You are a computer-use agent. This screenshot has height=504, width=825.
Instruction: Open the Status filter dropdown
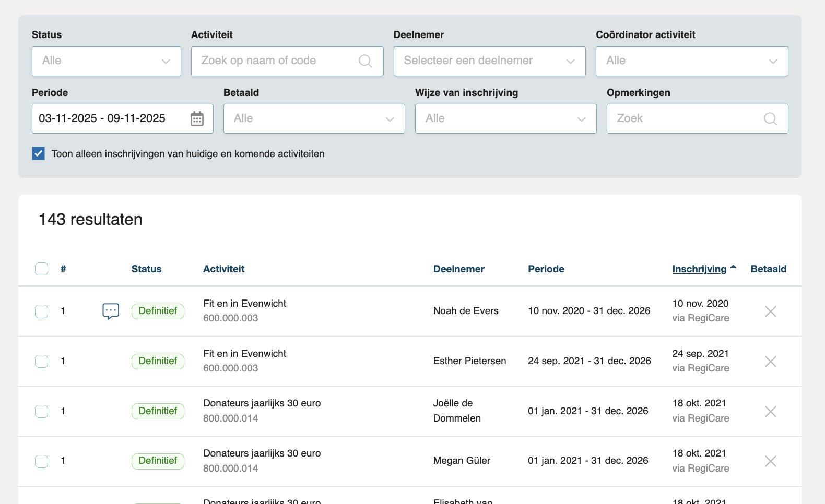point(107,61)
